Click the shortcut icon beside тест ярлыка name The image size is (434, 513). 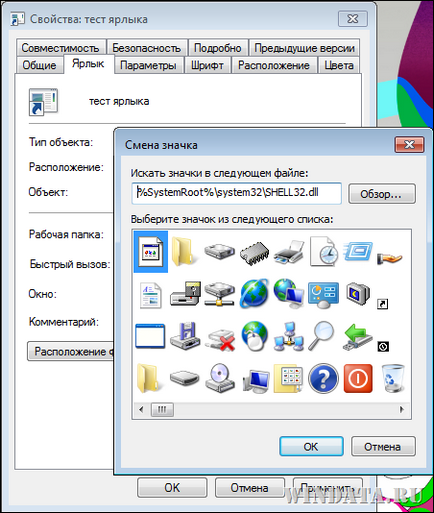click(43, 102)
